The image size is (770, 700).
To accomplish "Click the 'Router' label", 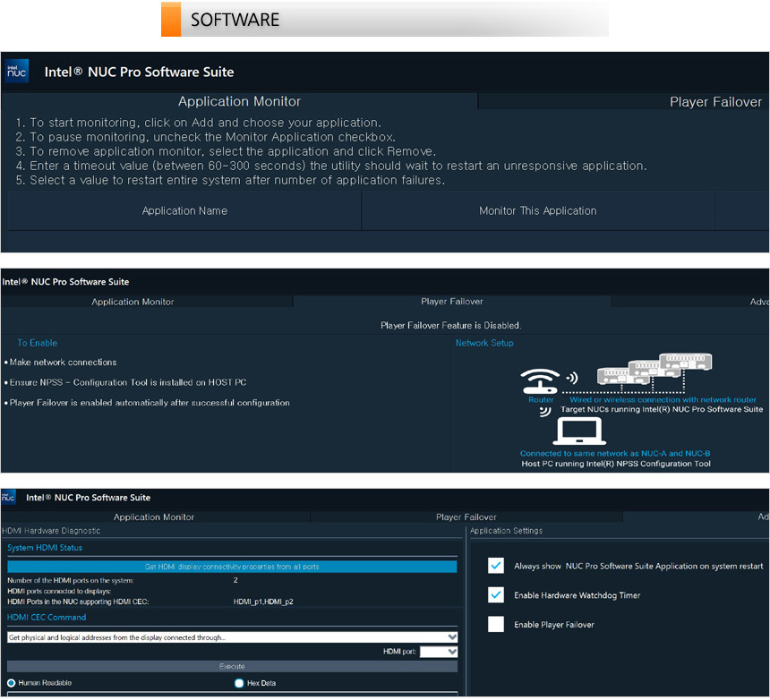I will (541, 399).
